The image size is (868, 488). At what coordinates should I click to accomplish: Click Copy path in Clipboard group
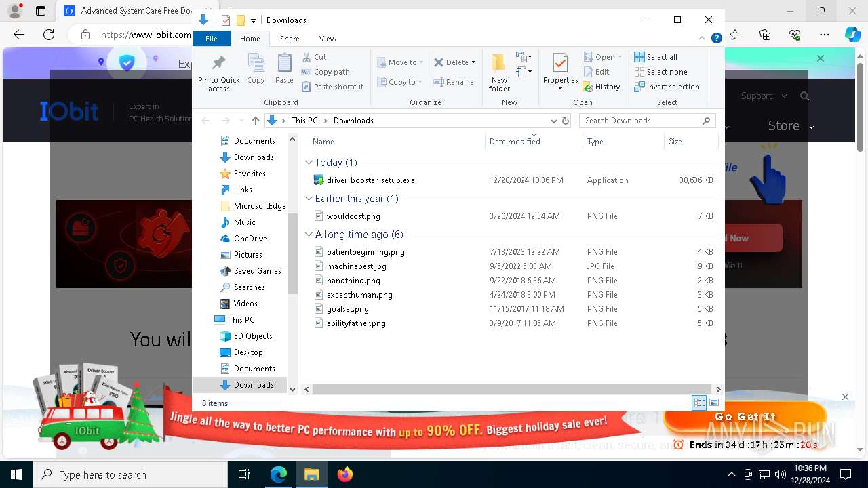point(325,72)
